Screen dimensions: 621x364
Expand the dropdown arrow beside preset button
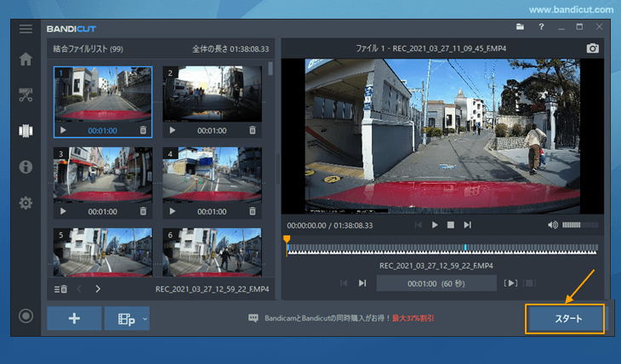pos(145,318)
